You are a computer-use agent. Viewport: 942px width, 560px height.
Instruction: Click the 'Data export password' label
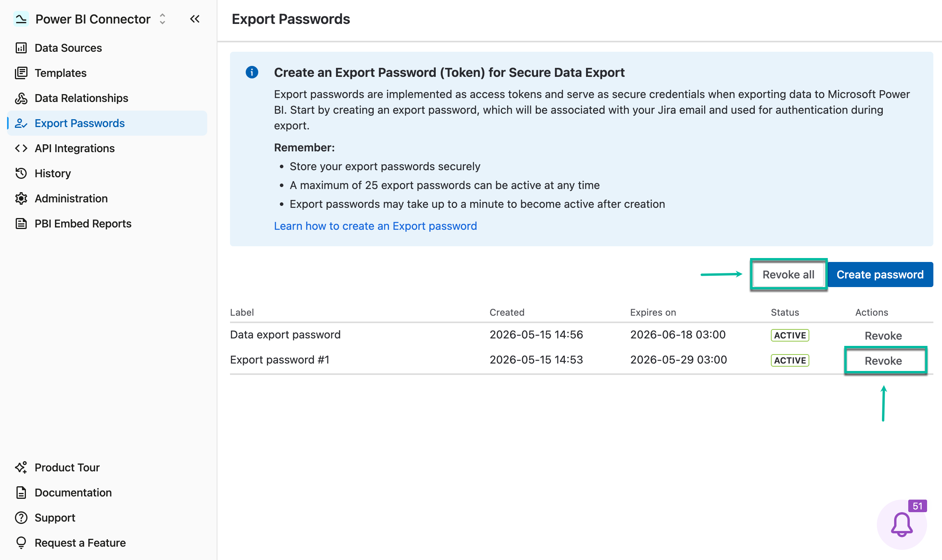(x=285, y=335)
